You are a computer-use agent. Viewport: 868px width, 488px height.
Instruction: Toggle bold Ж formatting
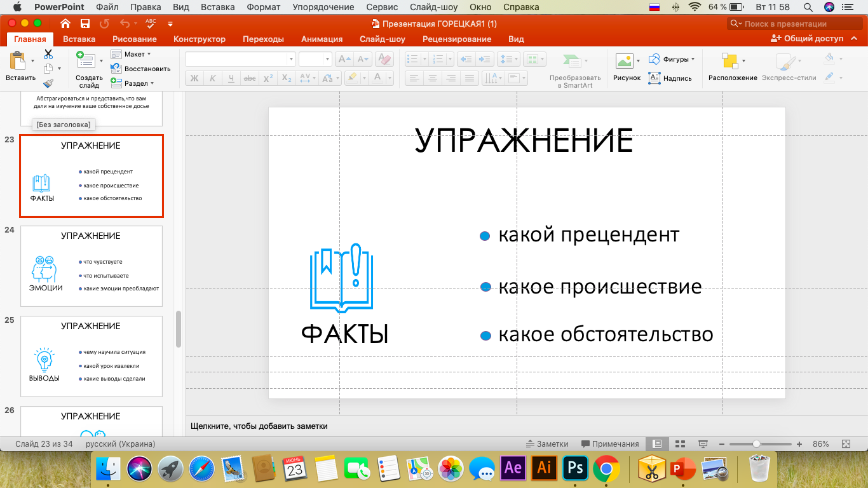point(194,79)
